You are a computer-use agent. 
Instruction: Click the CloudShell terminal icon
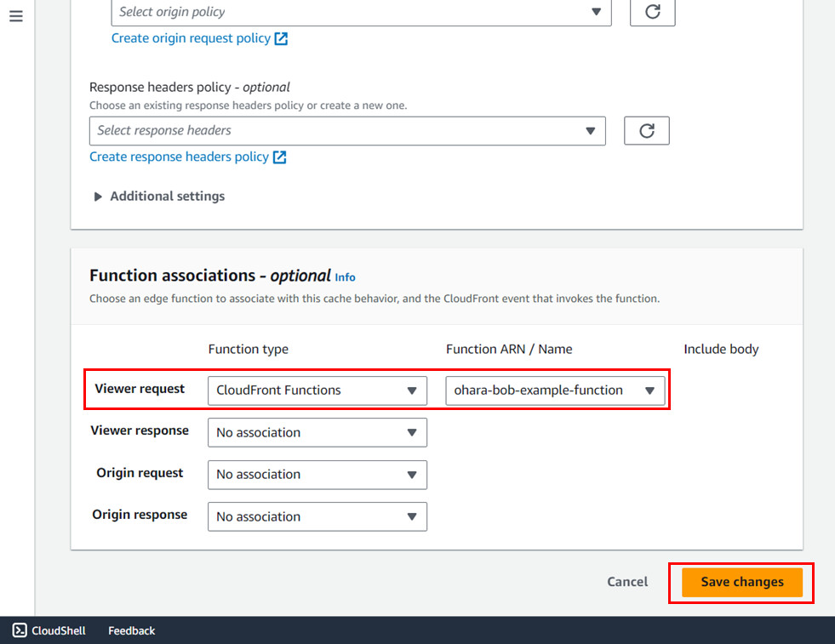[20, 630]
